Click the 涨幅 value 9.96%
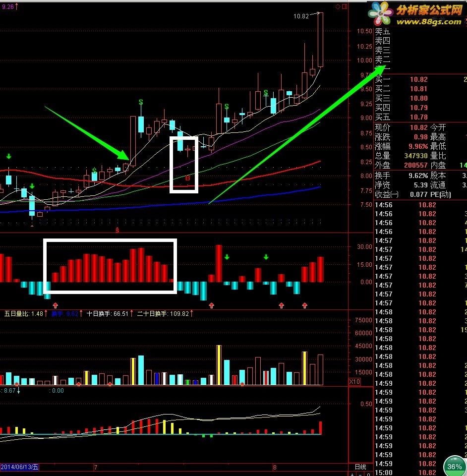This screenshot has width=467, height=476. 418,146
